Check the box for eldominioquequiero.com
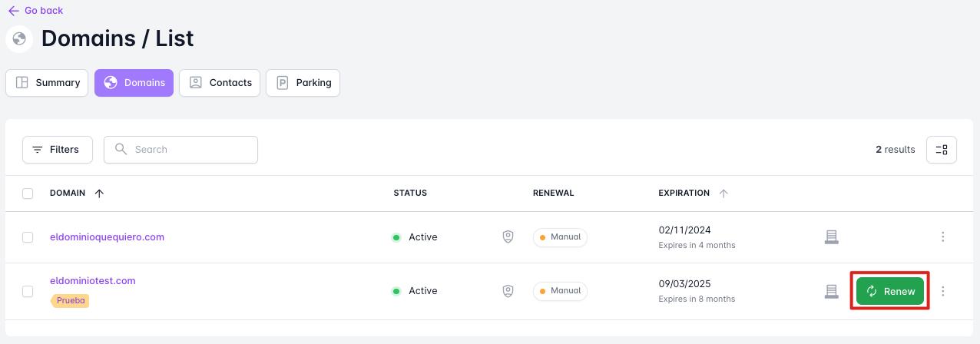980x344 pixels. point(28,237)
